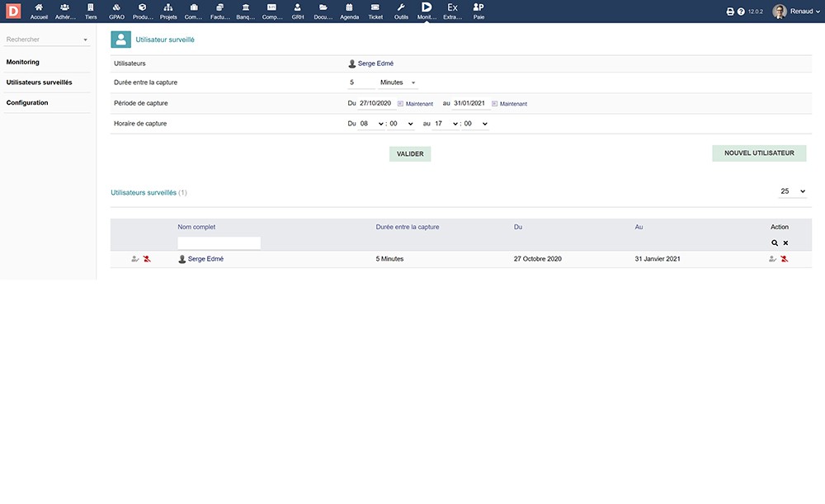Click the Nom complet filter field
Image resolution: width=825 pixels, height=504 pixels.
(219, 243)
